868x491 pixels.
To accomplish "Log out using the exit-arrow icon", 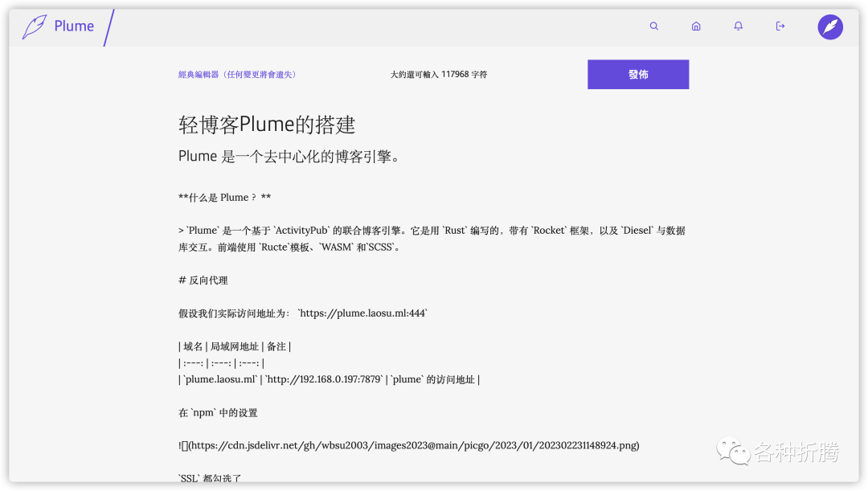I will 780,26.
